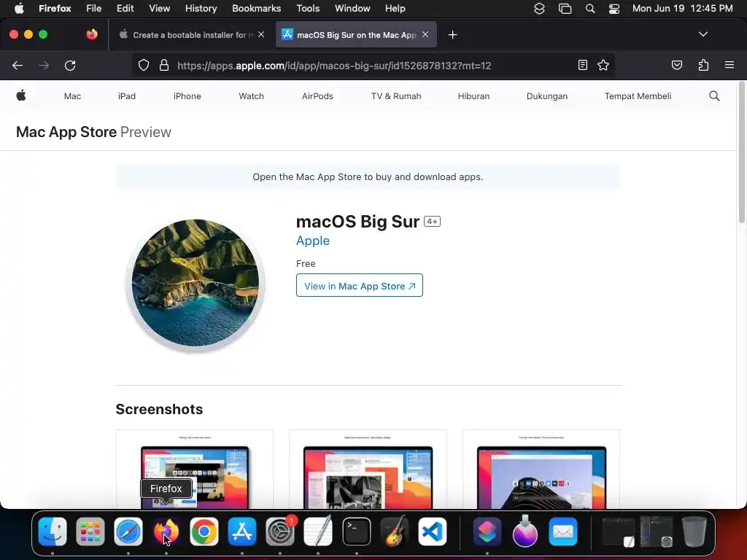
Task: Expand the list all tabs chevron
Action: [703, 34]
